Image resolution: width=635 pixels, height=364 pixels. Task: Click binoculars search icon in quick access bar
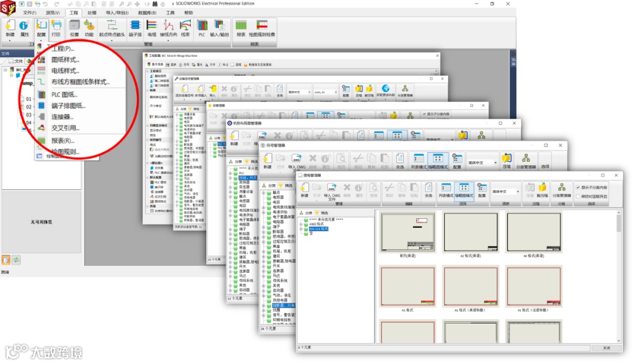click(x=155, y=4)
